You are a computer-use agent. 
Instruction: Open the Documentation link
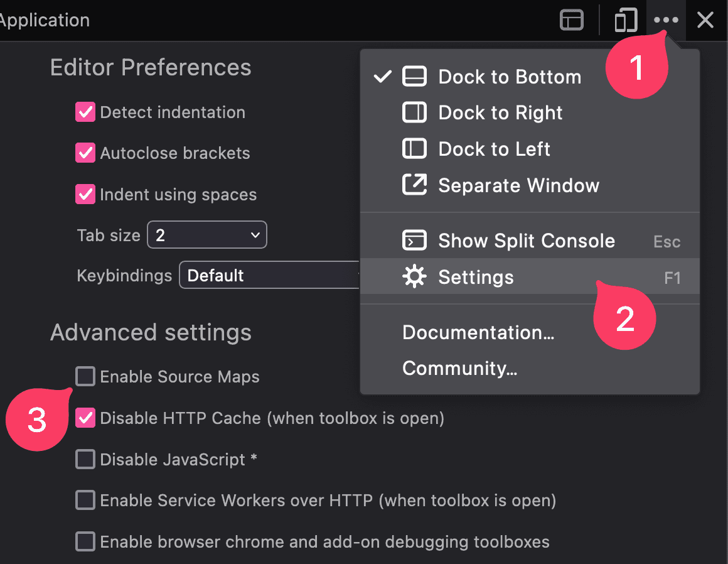[x=478, y=332]
